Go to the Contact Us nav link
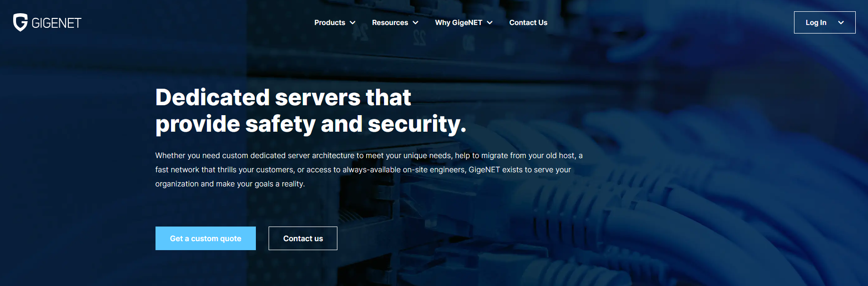This screenshot has width=868, height=286. pos(528,23)
